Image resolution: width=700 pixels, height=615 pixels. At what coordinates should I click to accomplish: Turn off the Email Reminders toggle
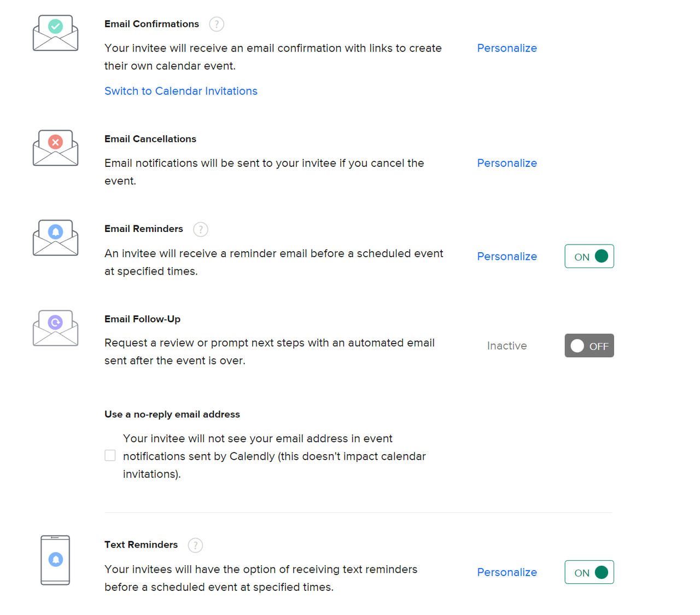click(589, 256)
